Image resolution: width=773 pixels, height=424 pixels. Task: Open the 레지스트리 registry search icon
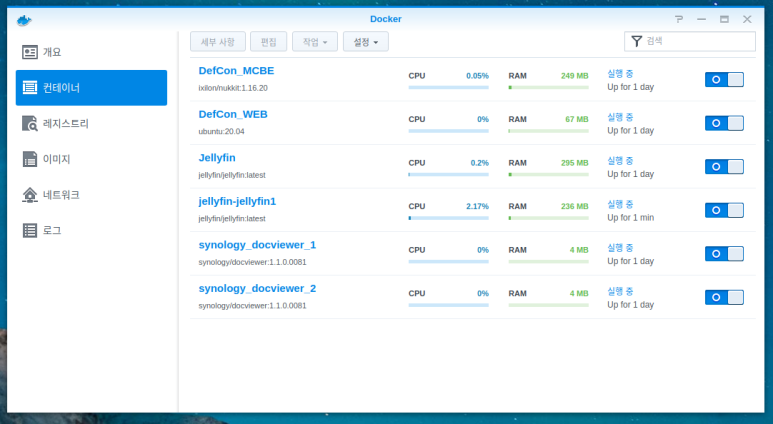tap(30, 123)
